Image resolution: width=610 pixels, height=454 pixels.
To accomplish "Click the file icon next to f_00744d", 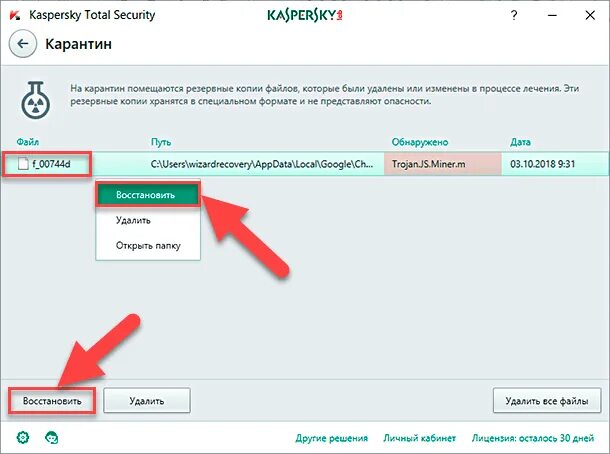I will tap(23, 164).
